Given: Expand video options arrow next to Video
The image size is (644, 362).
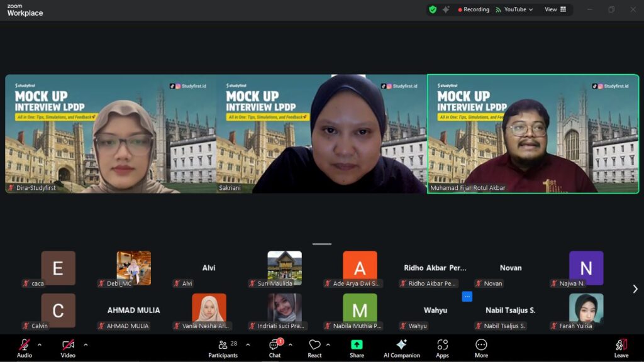Looking at the screenshot, I should pos(86,344).
